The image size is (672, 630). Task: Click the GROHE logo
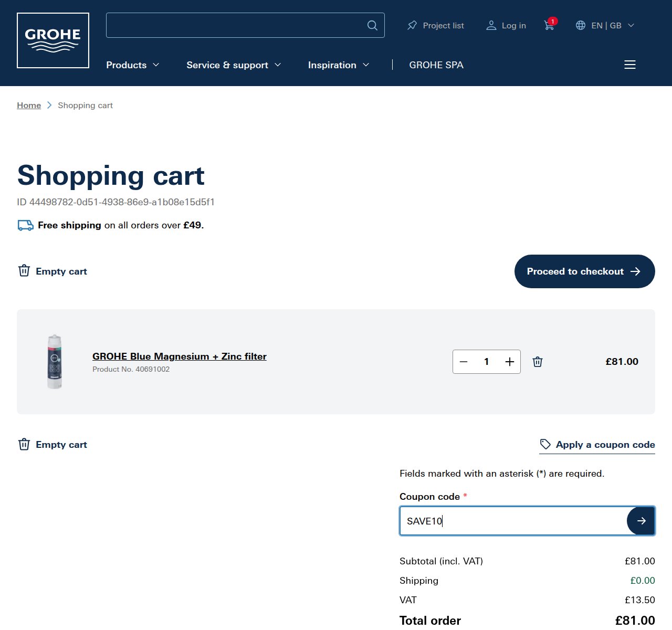tap(53, 40)
